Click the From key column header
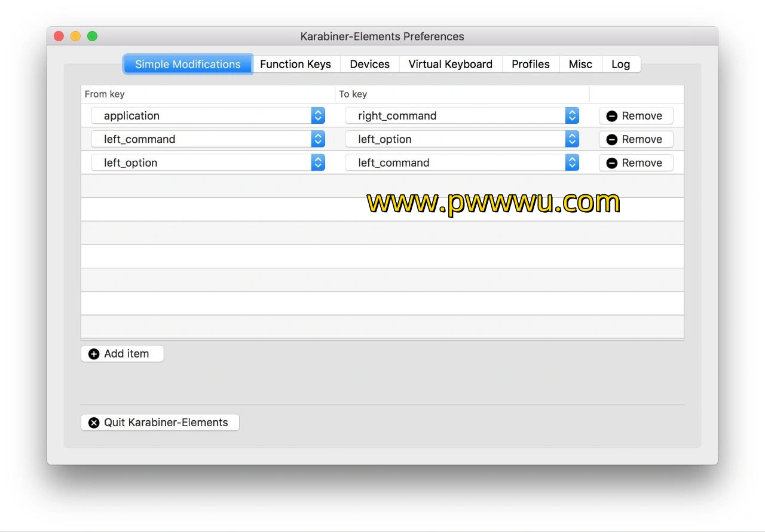Viewport: 765px width, 532px height. click(208, 94)
